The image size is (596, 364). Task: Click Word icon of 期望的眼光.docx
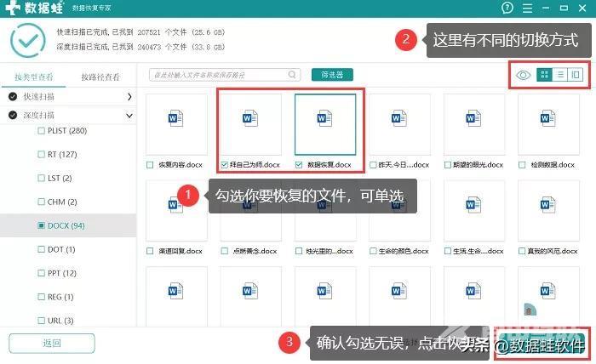point(473,118)
